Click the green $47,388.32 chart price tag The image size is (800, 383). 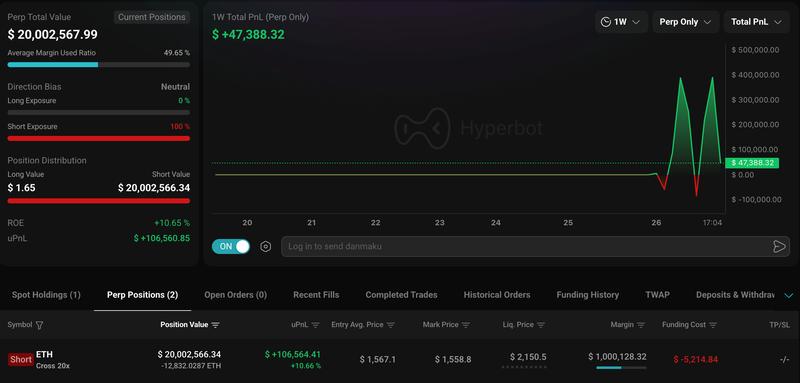pyautogui.click(x=752, y=163)
